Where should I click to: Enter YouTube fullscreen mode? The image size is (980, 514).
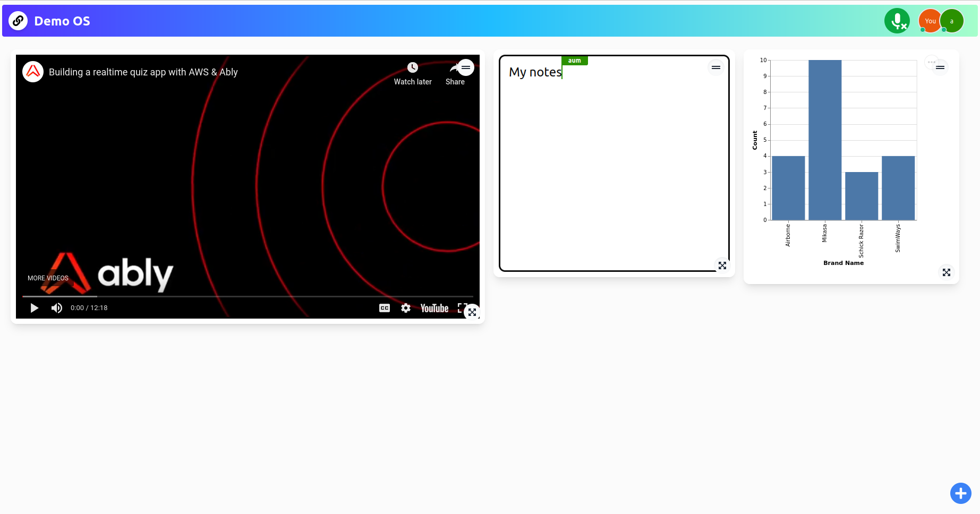point(462,307)
